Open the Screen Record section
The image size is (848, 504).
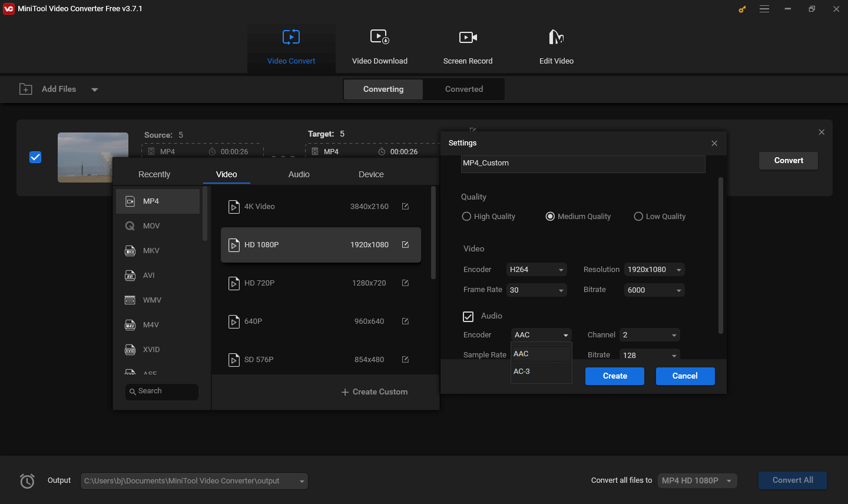468,48
